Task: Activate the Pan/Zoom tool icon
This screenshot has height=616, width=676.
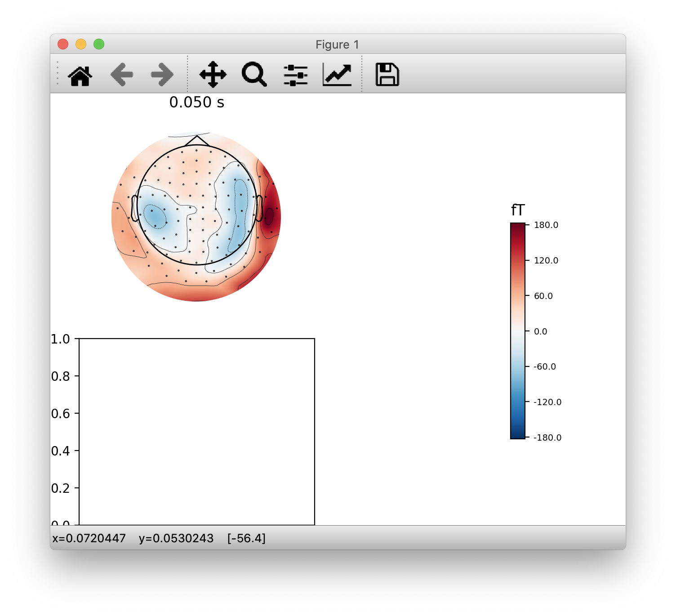Action: point(213,75)
